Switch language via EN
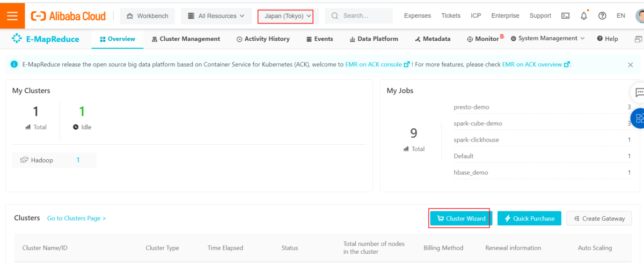The image size is (644, 265). pyautogui.click(x=621, y=16)
